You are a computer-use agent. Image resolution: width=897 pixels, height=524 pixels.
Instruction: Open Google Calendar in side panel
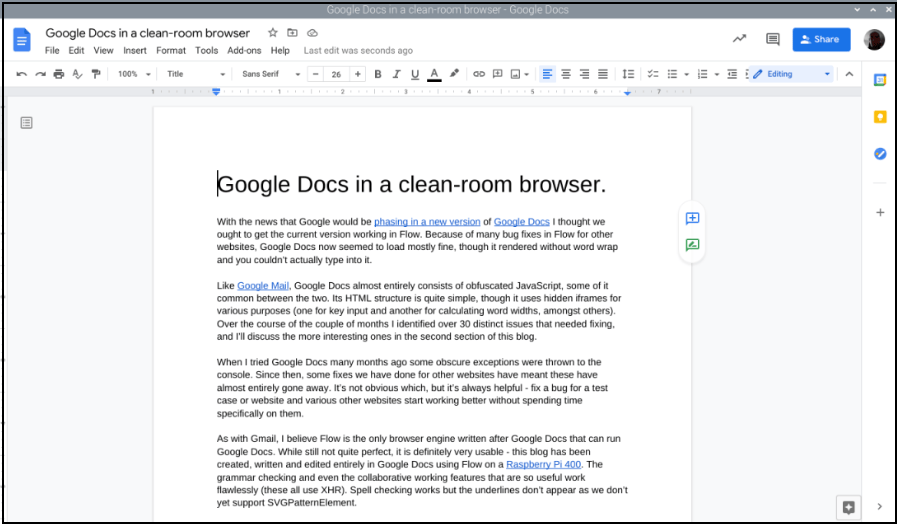(880, 81)
